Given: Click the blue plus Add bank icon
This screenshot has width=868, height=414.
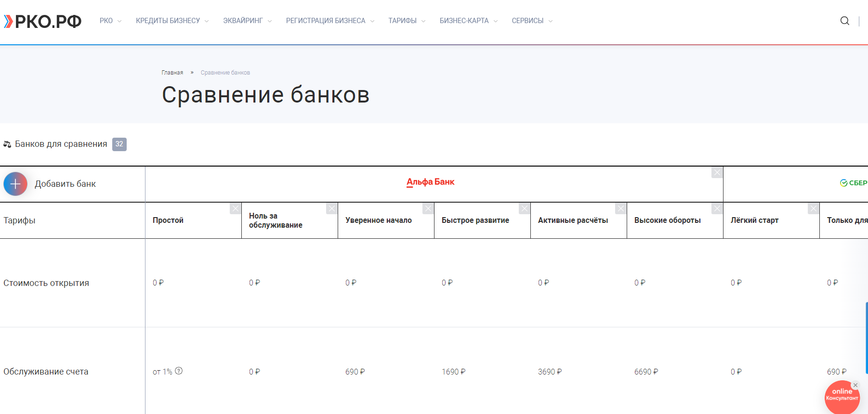Looking at the screenshot, I should coord(15,184).
